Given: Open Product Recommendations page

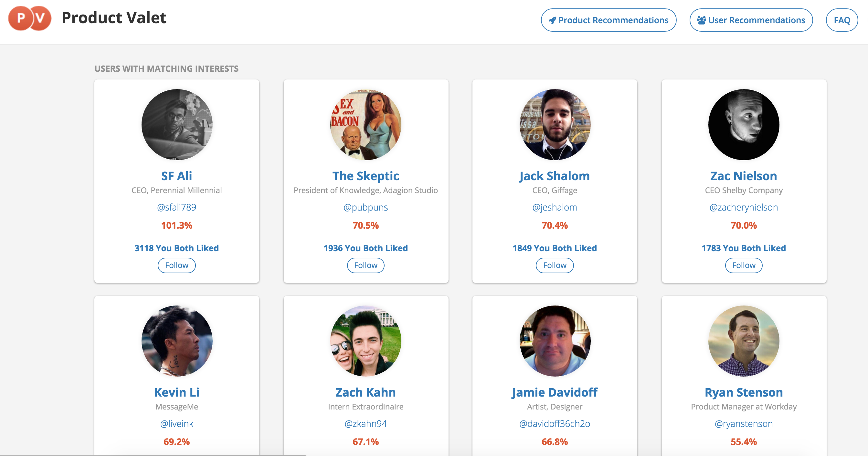Looking at the screenshot, I should click(x=608, y=20).
